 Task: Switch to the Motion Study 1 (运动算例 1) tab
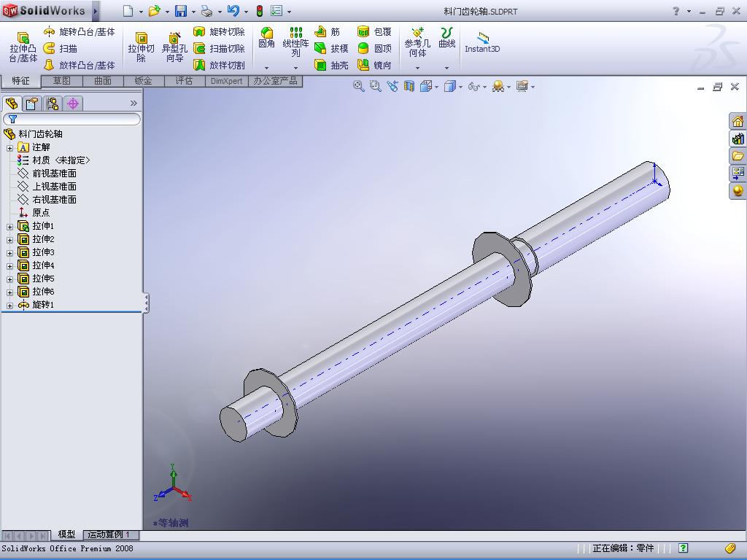click(111, 534)
